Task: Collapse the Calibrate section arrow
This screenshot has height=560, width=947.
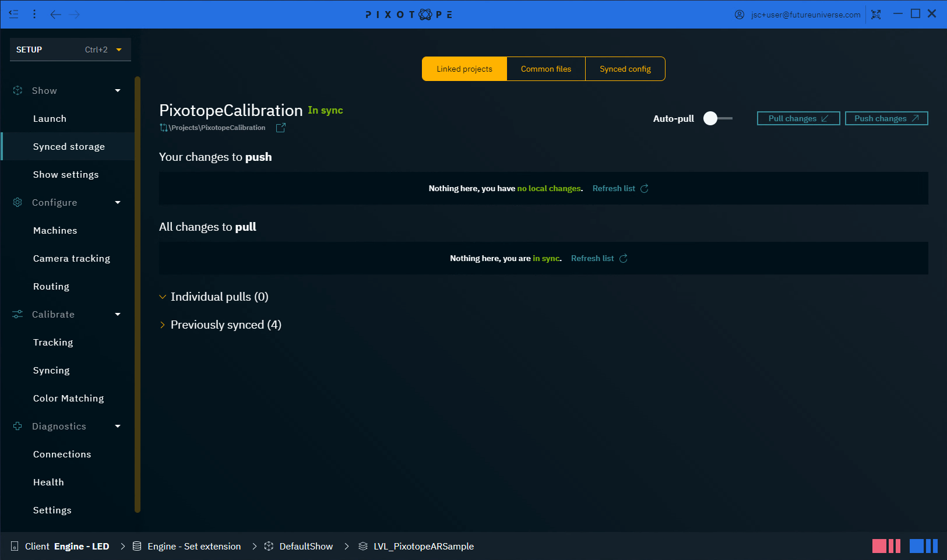Action: pyautogui.click(x=118, y=314)
